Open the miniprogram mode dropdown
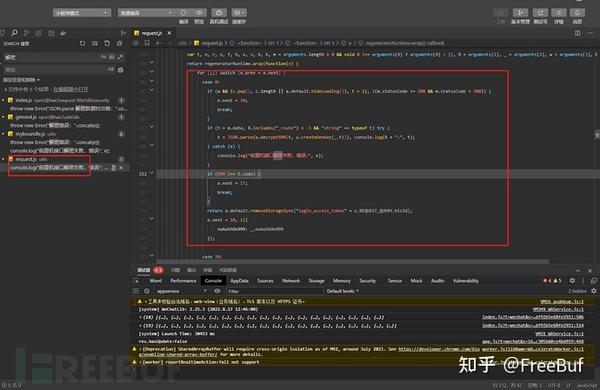This screenshot has width=600, height=390. pyautogui.click(x=82, y=13)
